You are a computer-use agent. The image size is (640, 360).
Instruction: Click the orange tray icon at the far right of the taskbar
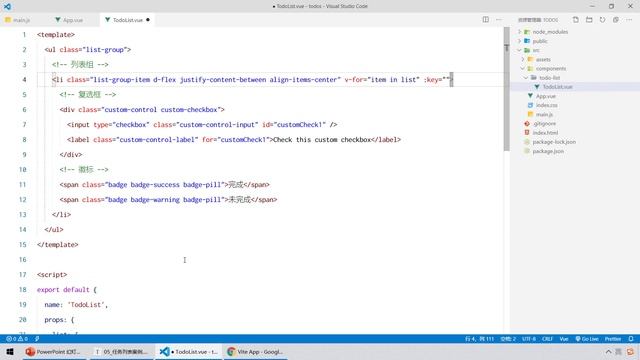click(x=631, y=351)
